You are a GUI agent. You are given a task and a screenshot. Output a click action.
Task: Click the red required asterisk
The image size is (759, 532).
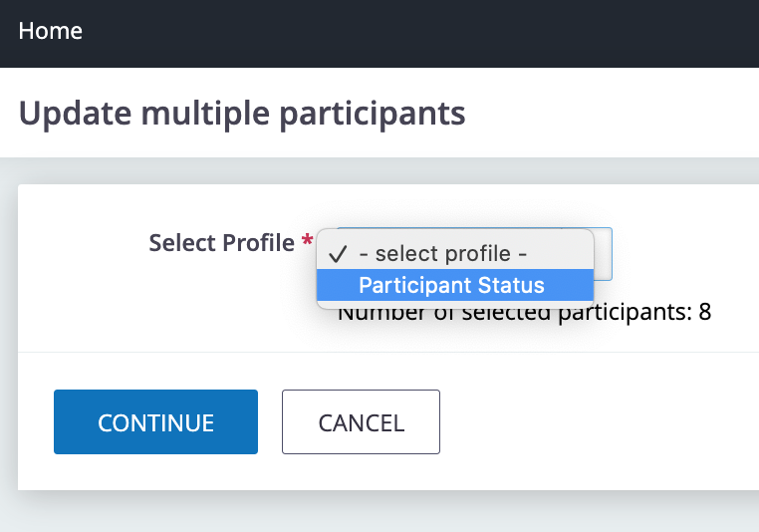[308, 242]
